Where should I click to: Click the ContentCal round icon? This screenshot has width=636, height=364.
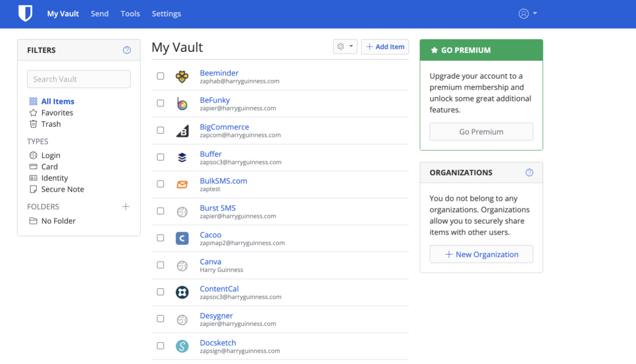[182, 292]
